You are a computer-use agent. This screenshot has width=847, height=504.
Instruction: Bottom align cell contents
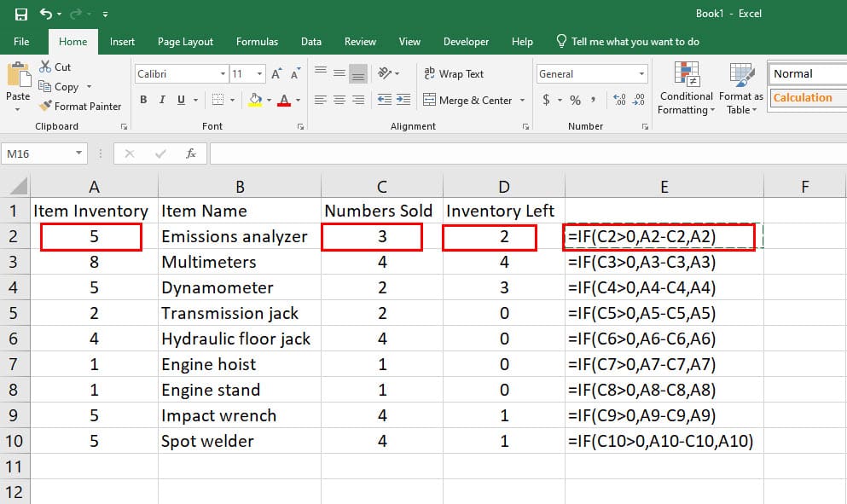[x=357, y=73]
